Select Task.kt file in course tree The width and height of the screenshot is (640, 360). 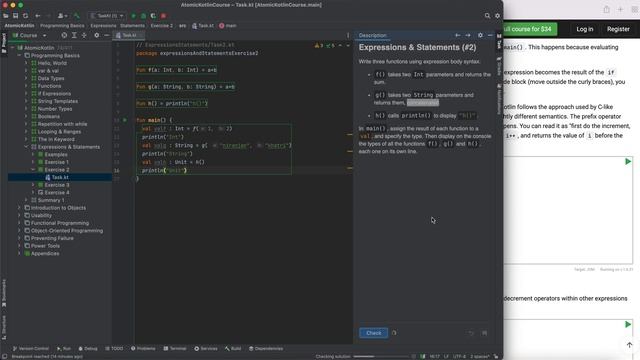click(60, 177)
